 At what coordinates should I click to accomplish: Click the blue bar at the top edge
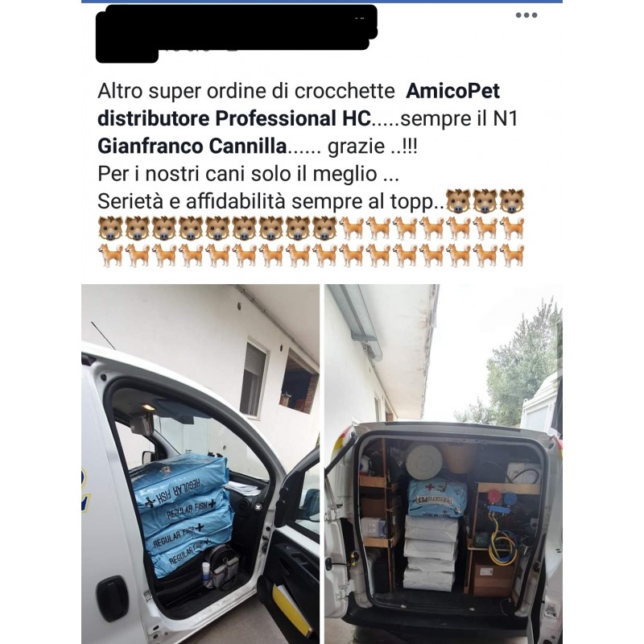tap(322, 2)
